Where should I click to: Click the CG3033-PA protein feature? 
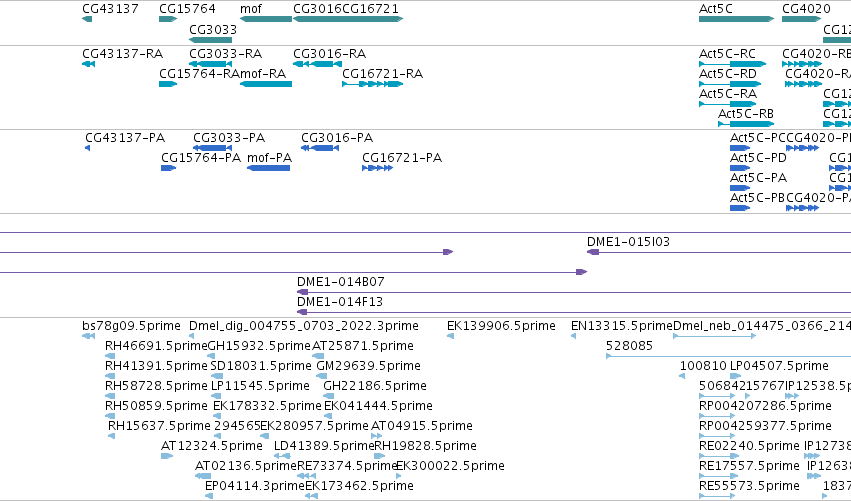(213, 149)
